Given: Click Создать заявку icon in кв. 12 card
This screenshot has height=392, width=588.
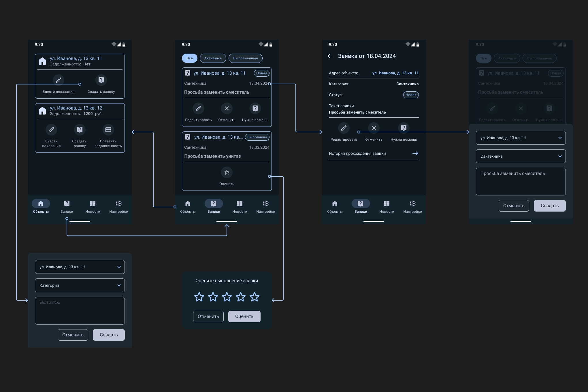Looking at the screenshot, I should pos(80,130).
